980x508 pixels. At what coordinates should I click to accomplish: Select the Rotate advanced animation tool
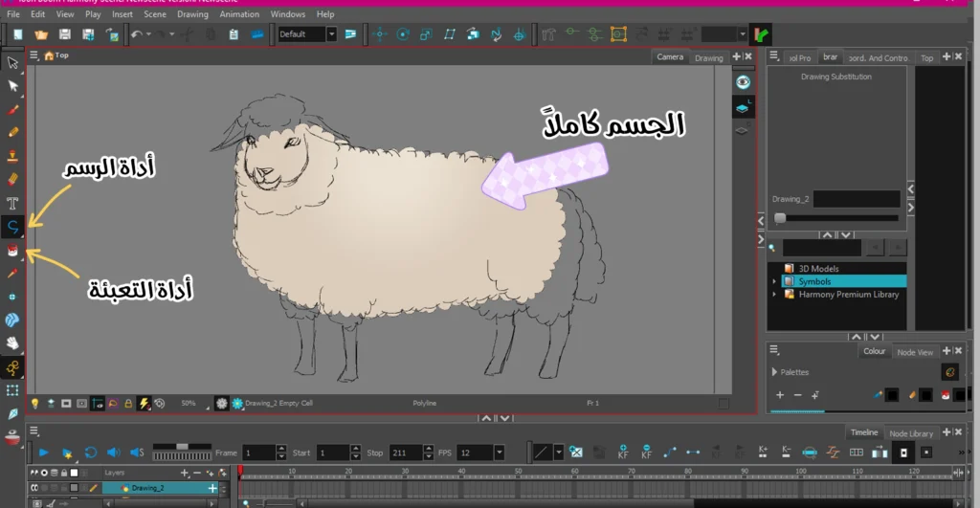click(403, 34)
